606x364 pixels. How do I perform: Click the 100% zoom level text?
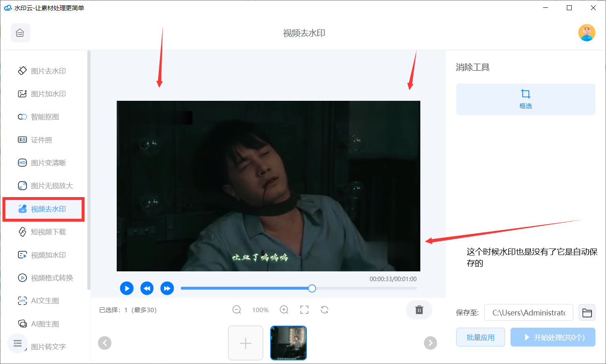260,310
